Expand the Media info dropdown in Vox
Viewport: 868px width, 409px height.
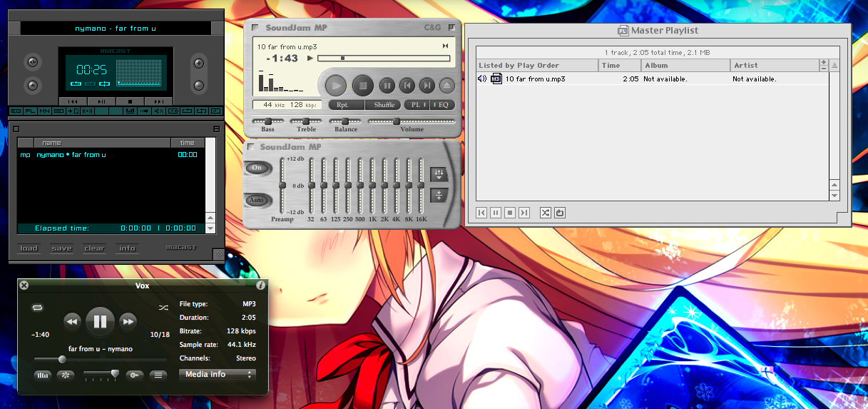(217, 374)
